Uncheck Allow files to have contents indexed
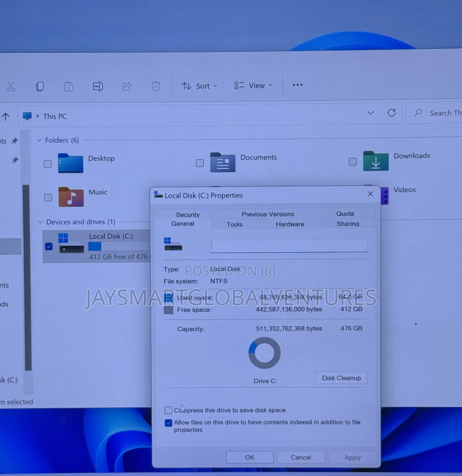The width and height of the screenshot is (462, 476). (168, 423)
